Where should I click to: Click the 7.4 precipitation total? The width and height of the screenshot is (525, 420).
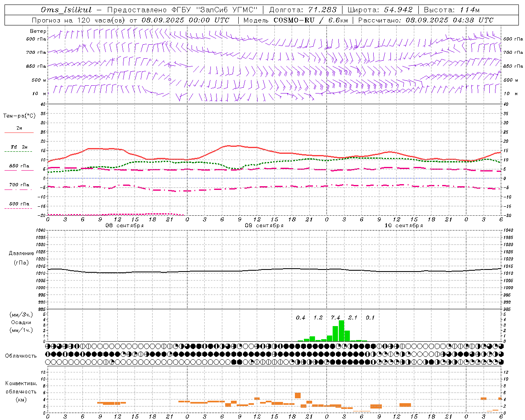[336, 318]
